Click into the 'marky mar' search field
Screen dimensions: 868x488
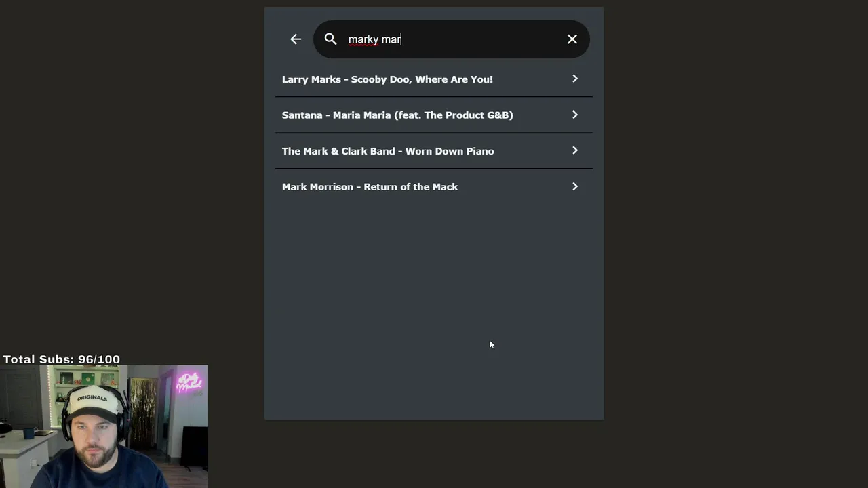point(451,39)
